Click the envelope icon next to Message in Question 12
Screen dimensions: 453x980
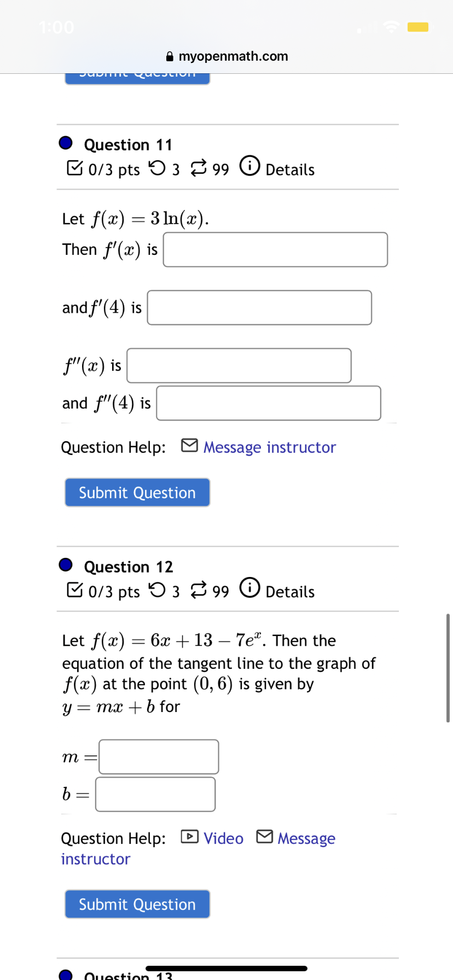point(264,837)
